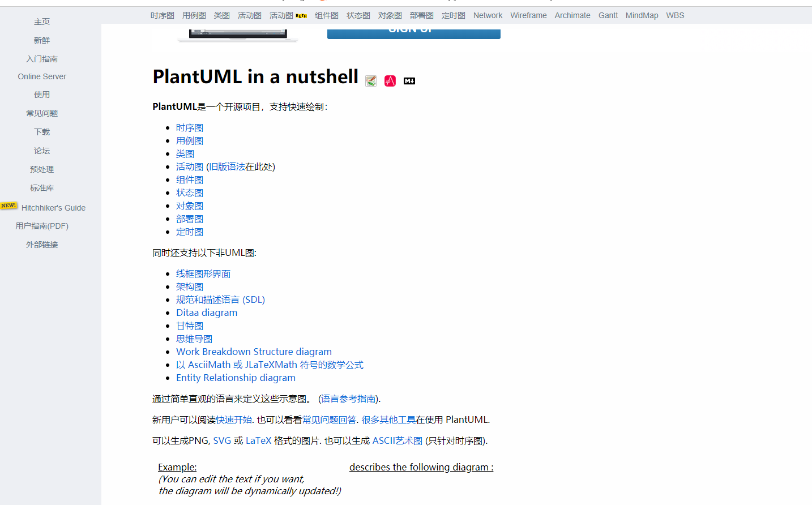Follow the 线框图形界面 link

coord(203,274)
